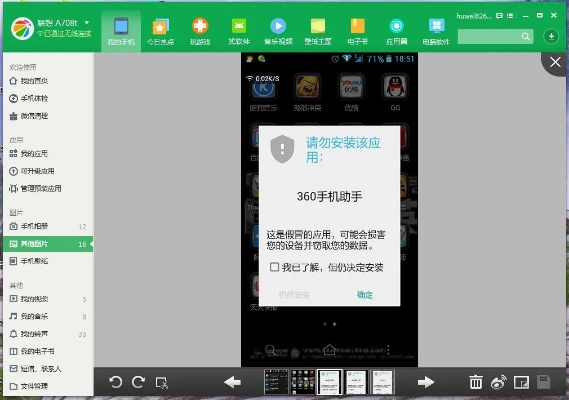Select the second thumbnail with app icons
569x400 pixels.
coord(303,382)
